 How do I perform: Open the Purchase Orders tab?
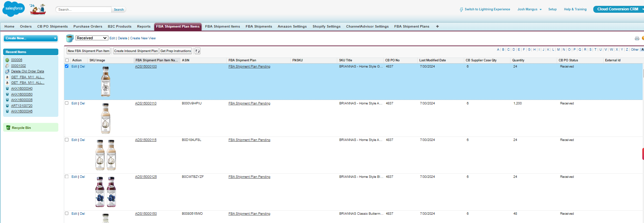(88, 27)
